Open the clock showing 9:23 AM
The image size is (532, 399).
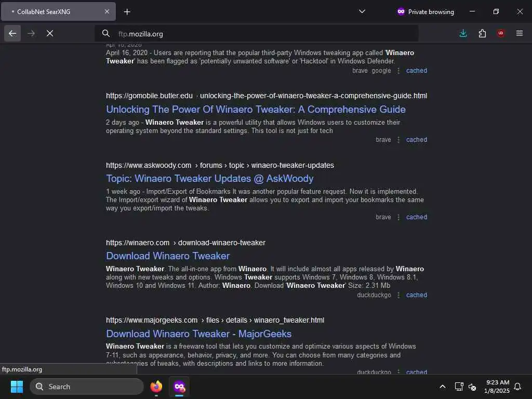click(x=497, y=387)
